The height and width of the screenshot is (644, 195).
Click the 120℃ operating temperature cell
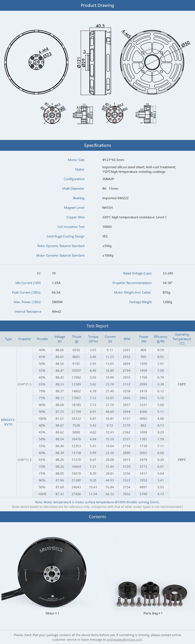[x=182, y=384]
